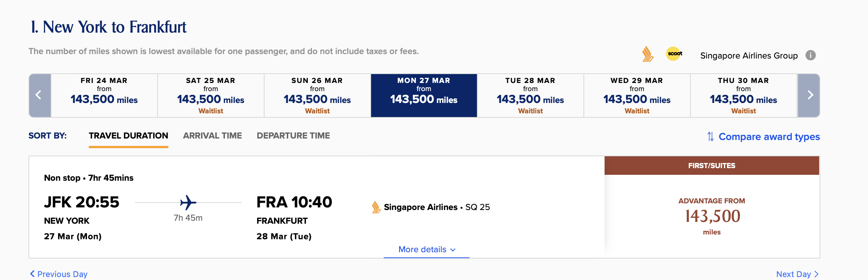The height and width of the screenshot is (280, 868).
Task: Sort results by ARRIVAL TIME
Action: [x=212, y=136]
